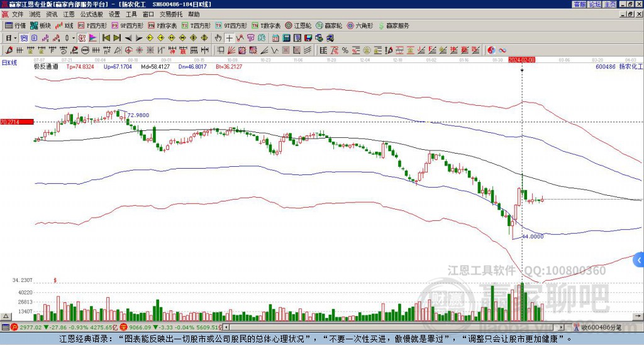Image resolution: width=644 pixels, height=345 pixels.
Task: Open the T数字表 time number table
Action: pos(266,25)
